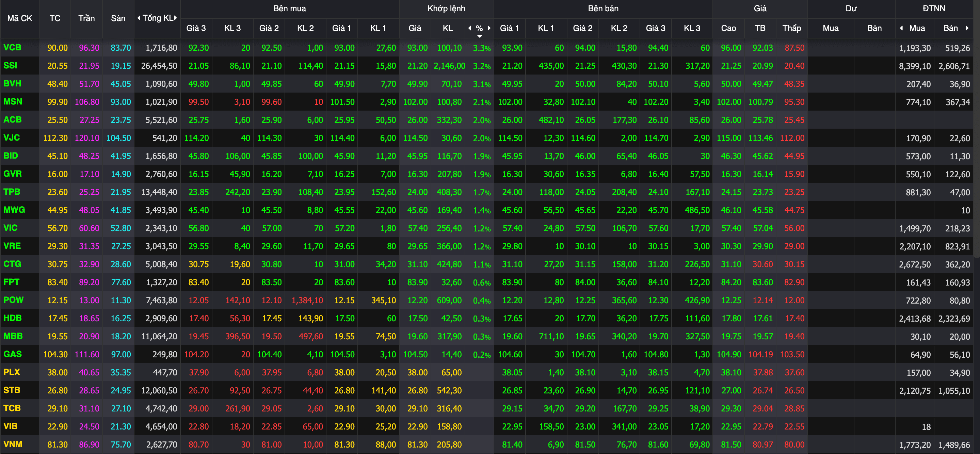Image resolution: width=980 pixels, height=454 pixels.
Task: Open VIC stock symbol
Action: (x=10, y=228)
